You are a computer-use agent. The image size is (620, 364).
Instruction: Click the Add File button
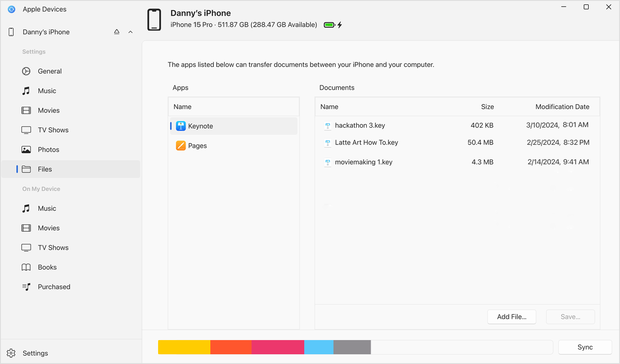tap(511, 317)
